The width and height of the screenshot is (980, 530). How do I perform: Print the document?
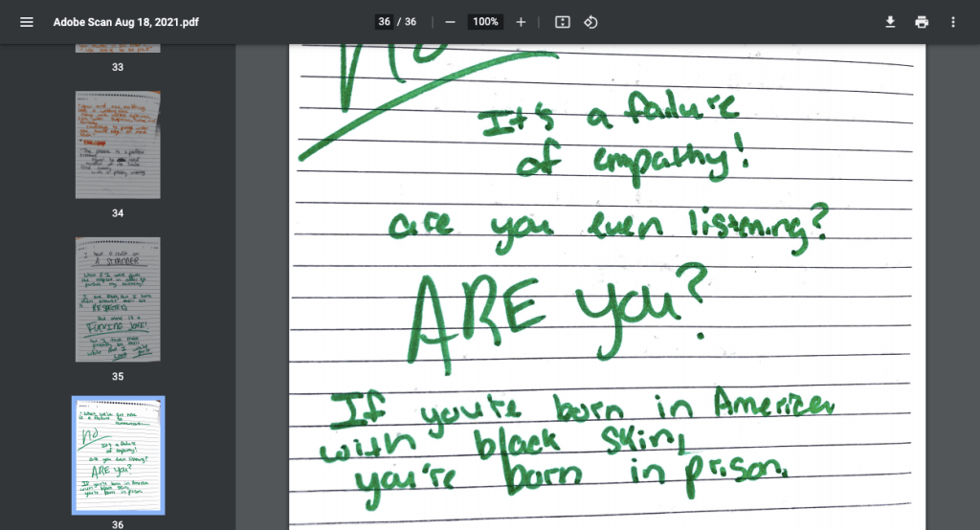(922, 22)
